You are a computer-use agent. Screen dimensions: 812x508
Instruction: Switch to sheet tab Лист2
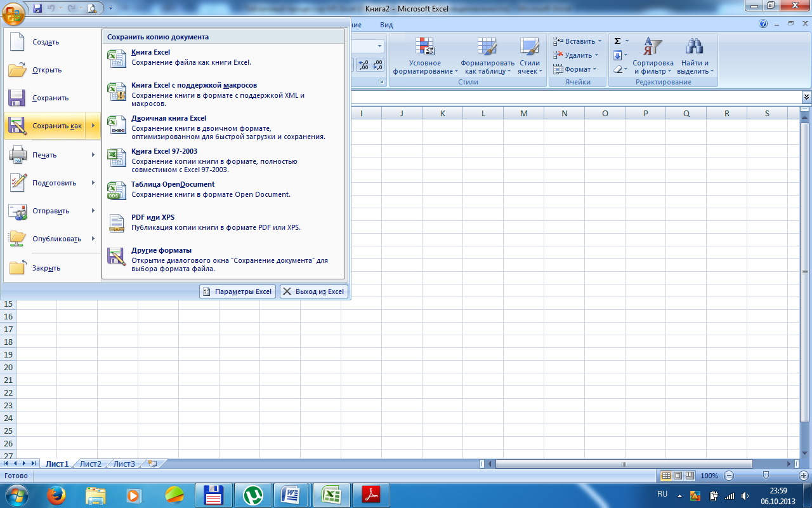coord(90,464)
